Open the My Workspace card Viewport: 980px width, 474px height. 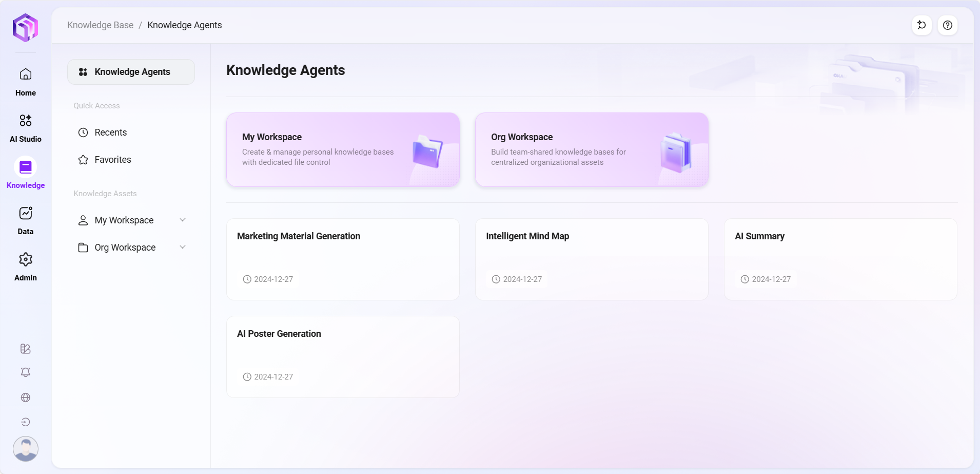tap(343, 149)
